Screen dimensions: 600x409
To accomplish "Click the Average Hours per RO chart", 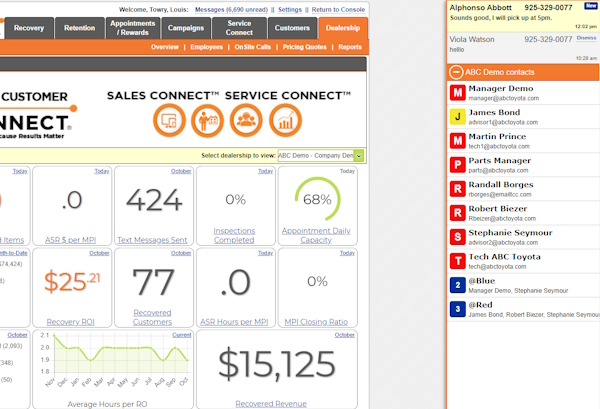I will (x=113, y=365).
